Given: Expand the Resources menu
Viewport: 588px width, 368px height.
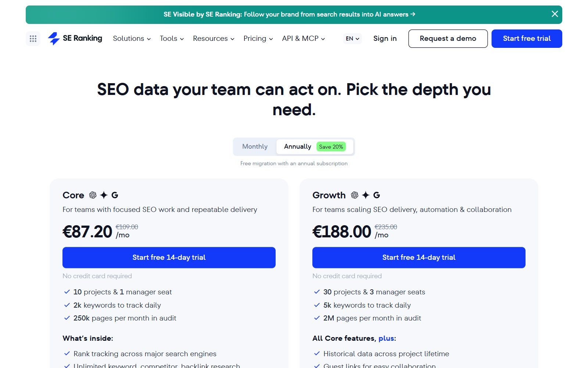Looking at the screenshot, I should tap(214, 38).
